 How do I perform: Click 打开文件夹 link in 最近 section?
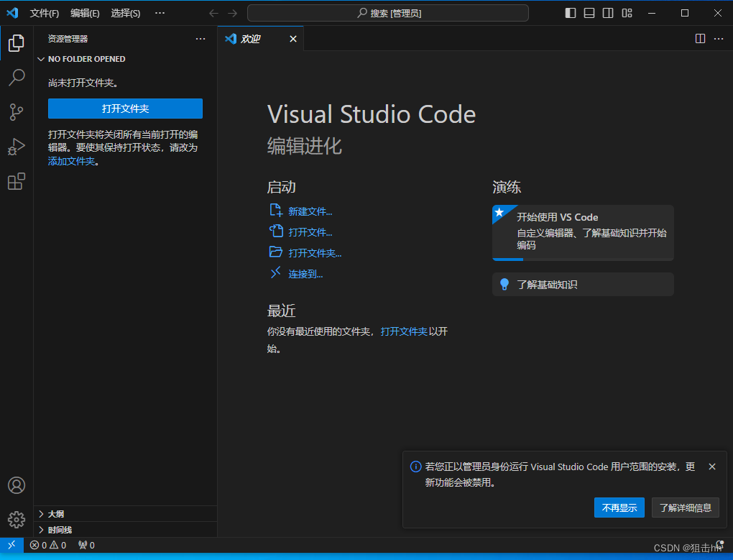(404, 331)
